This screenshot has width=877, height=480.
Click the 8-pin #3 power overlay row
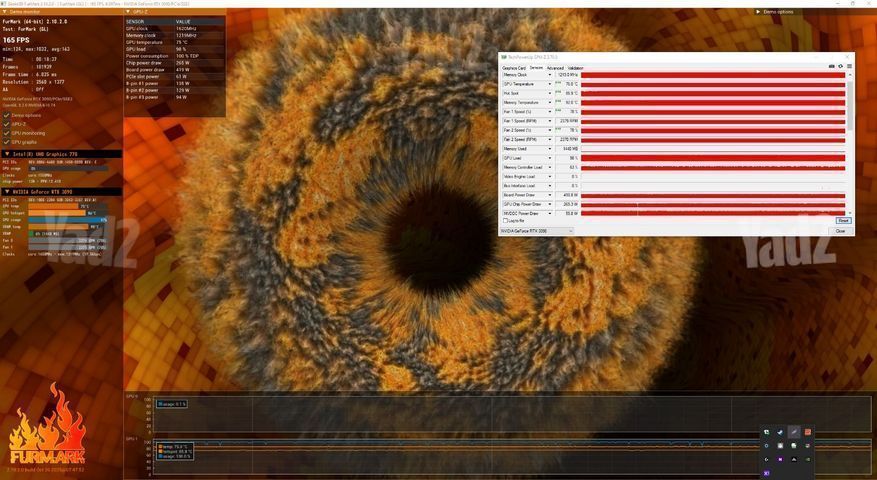tap(175, 97)
